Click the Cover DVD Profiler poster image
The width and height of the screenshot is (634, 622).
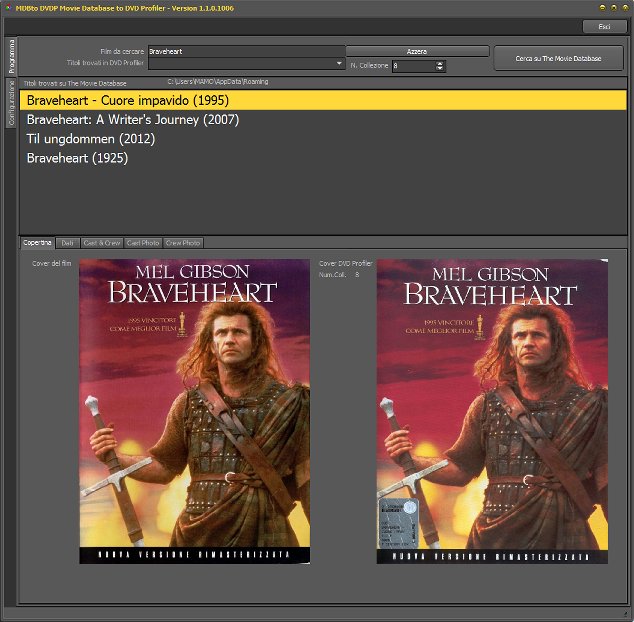492,411
